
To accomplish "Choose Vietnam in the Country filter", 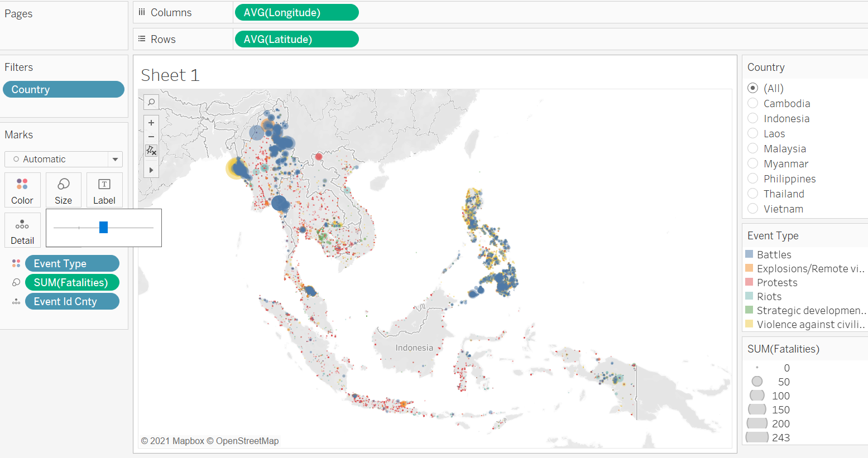I will click(753, 209).
